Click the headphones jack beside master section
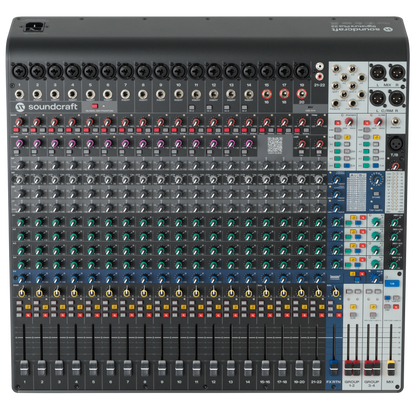The height and width of the screenshot is (401, 416). click(x=396, y=122)
